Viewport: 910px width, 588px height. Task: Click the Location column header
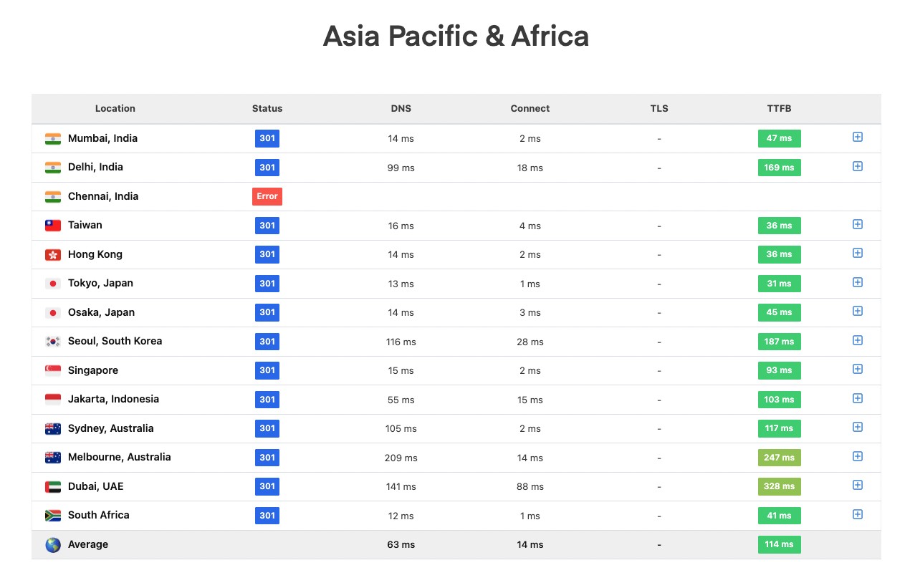pyautogui.click(x=115, y=109)
